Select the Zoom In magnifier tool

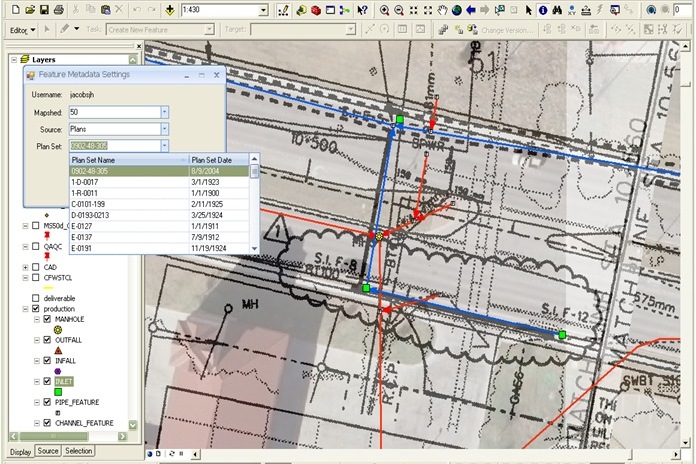384,10
